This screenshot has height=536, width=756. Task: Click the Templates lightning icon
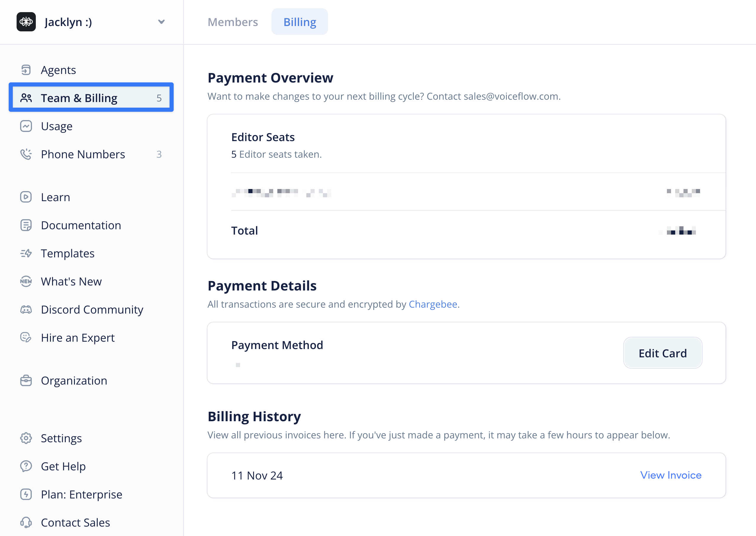click(26, 253)
